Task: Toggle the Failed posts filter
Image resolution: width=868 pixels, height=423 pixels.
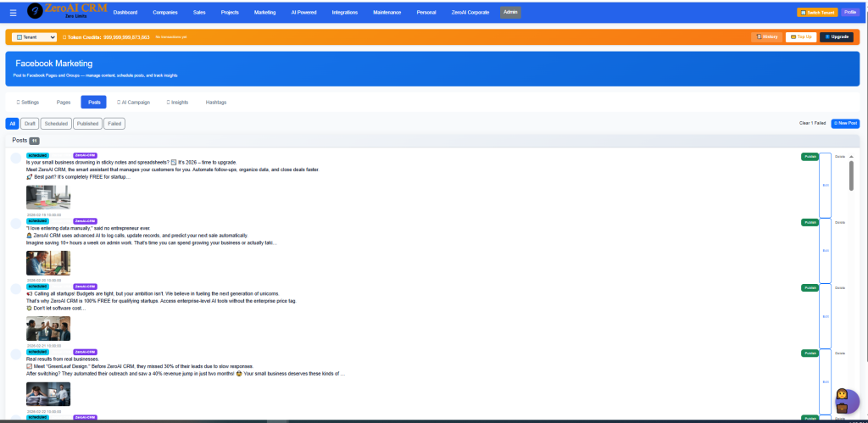Action: (114, 124)
